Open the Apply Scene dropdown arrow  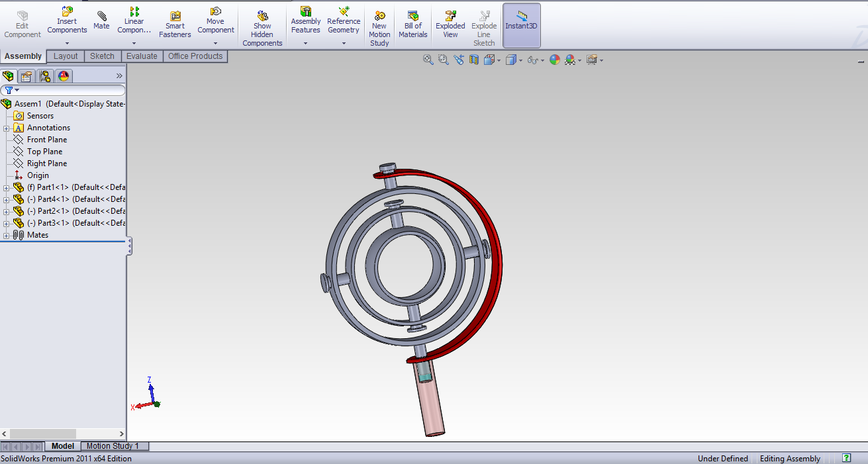579,60
